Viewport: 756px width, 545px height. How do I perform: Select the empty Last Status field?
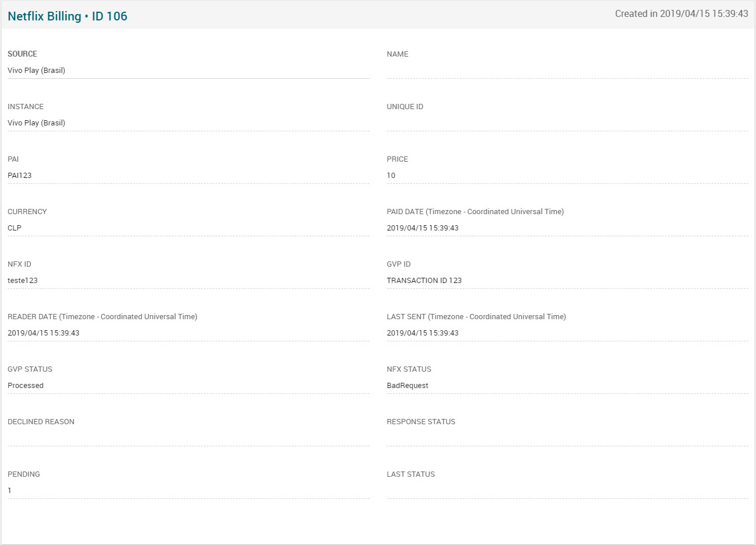(x=567, y=491)
